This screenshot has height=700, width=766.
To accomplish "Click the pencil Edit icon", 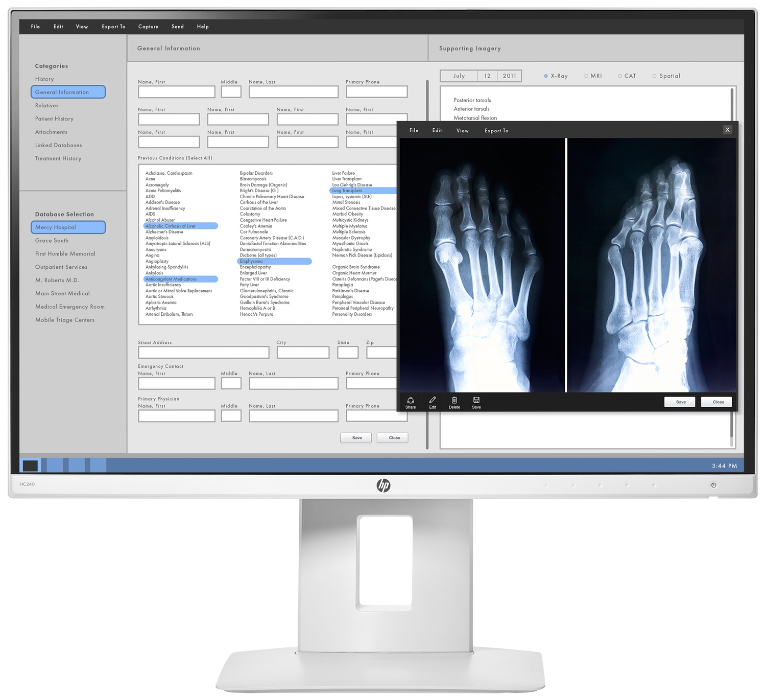I will [x=433, y=401].
